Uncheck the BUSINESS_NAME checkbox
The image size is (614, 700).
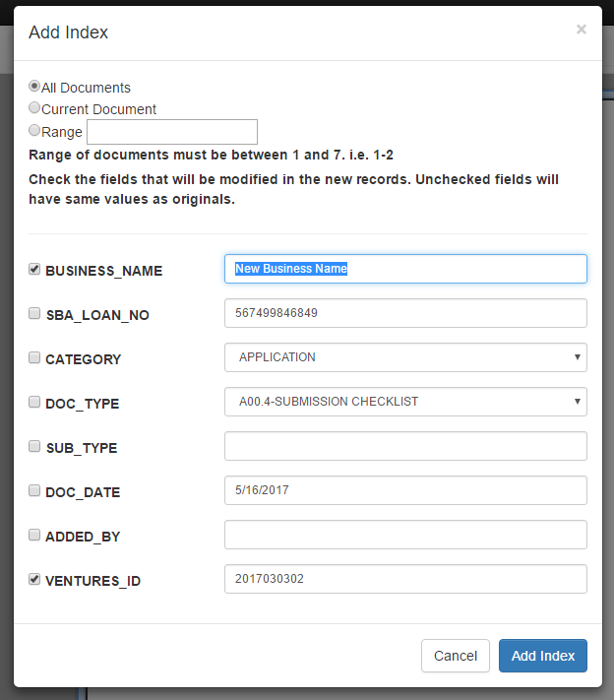pos(34,269)
